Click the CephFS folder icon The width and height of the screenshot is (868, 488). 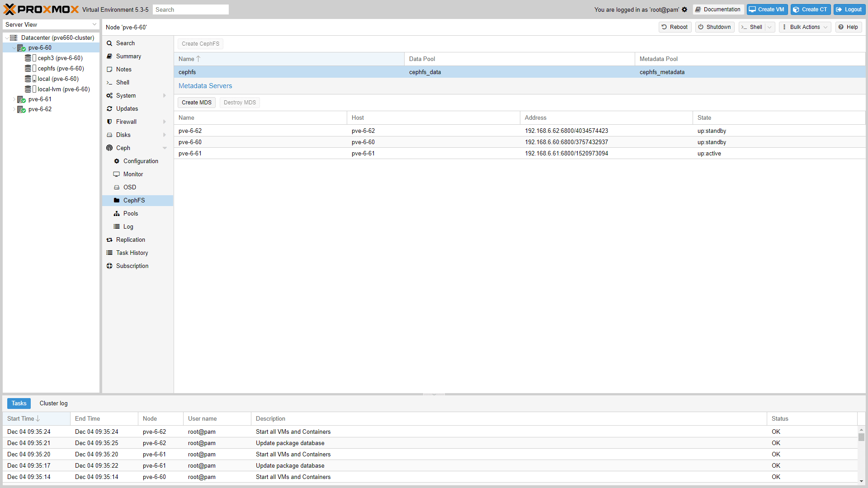coord(117,200)
